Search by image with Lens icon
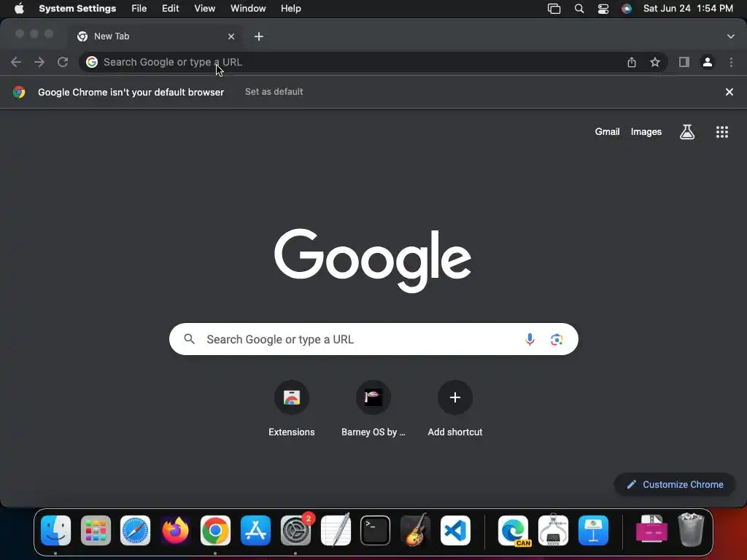The image size is (747, 560). 557,339
